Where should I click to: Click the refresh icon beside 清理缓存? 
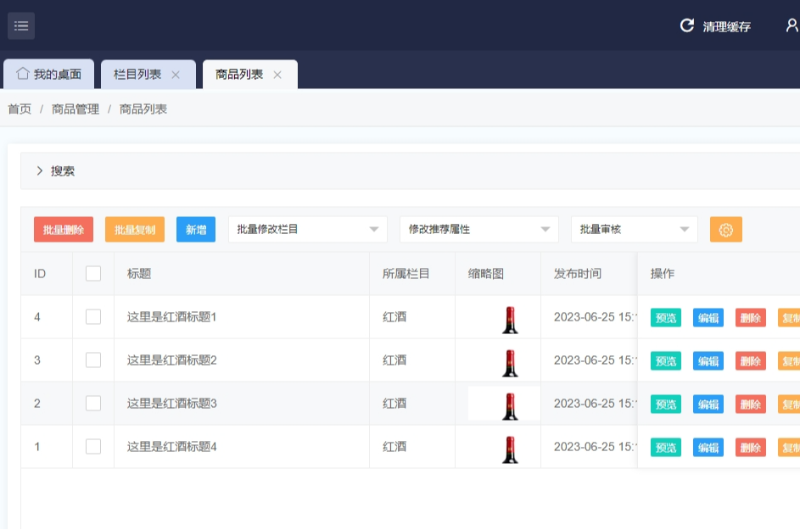pos(687,26)
